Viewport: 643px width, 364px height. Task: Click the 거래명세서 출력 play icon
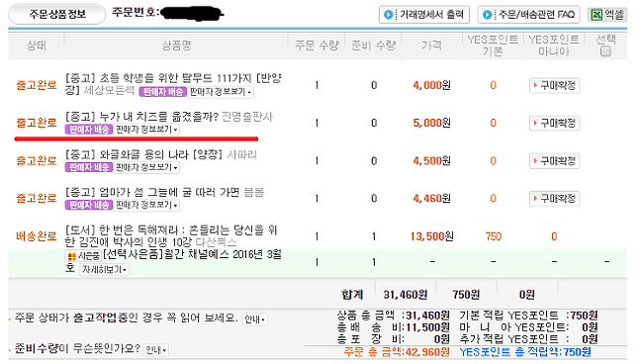click(388, 15)
